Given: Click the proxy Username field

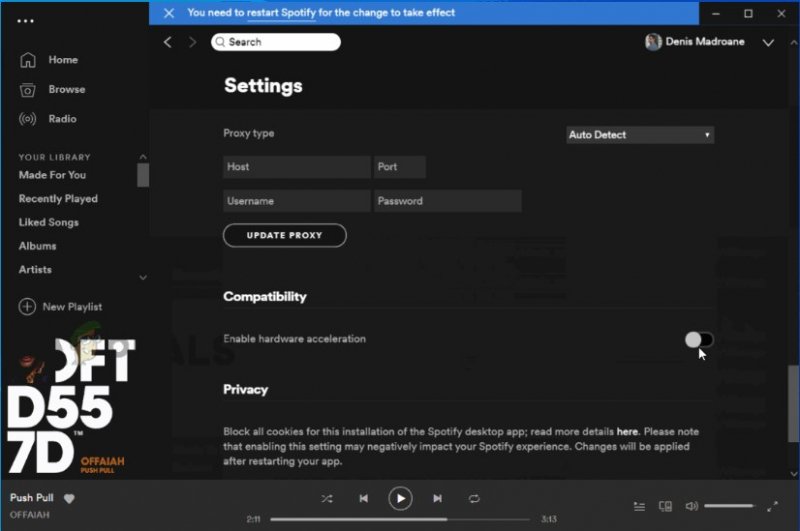Looking at the screenshot, I should click(x=296, y=201).
